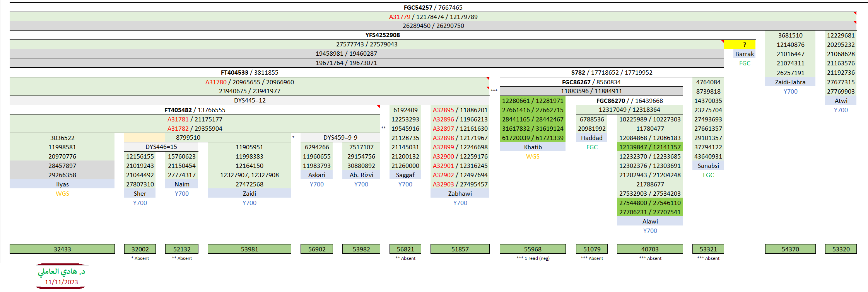Select the Zaidi-Jahra name cell

pyautogui.click(x=790, y=82)
